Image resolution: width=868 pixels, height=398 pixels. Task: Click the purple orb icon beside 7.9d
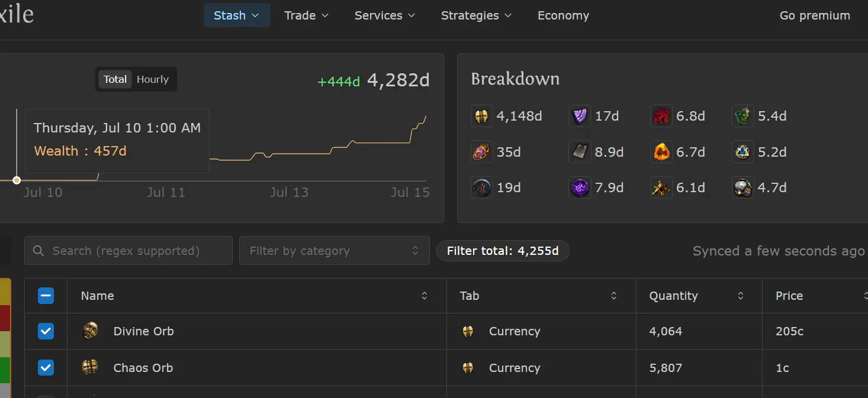579,187
